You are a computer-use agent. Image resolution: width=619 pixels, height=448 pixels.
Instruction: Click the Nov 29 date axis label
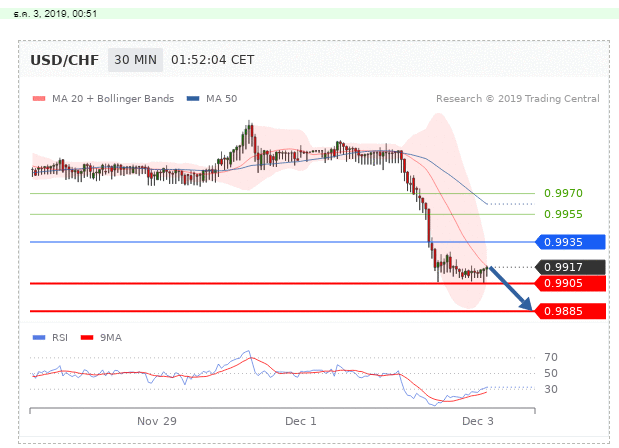pos(157,422)
